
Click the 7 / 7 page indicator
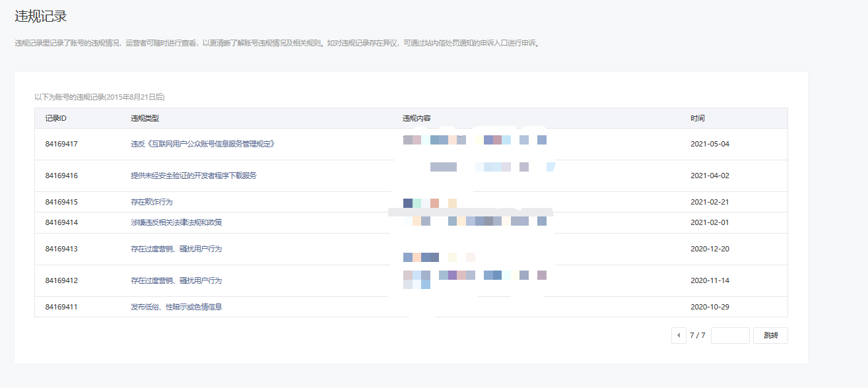coord(698,335)
